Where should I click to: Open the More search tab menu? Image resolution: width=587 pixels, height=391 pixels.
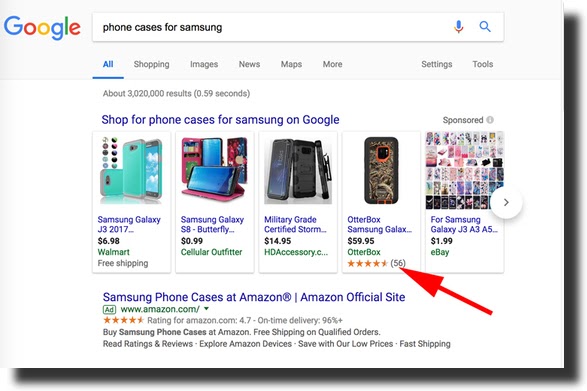click(x=332, y=64)
